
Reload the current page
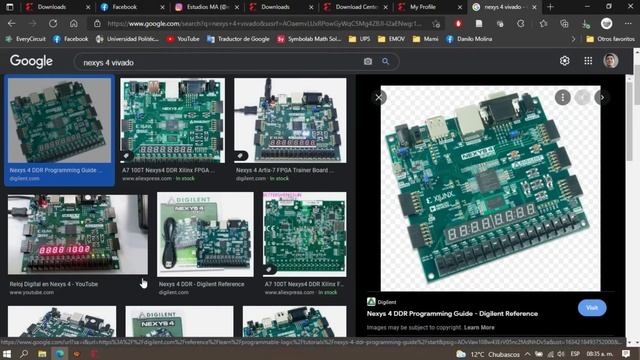[x=53, y=24]
